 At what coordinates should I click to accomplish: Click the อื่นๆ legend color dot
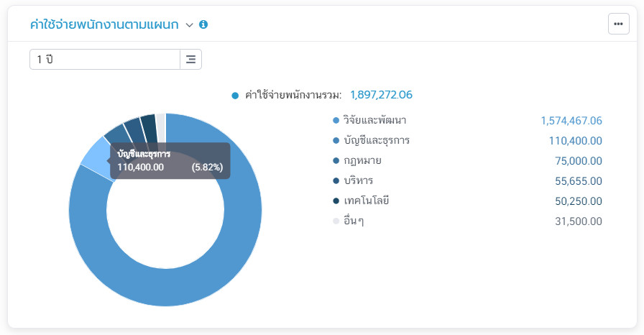(x=336, y=221)
